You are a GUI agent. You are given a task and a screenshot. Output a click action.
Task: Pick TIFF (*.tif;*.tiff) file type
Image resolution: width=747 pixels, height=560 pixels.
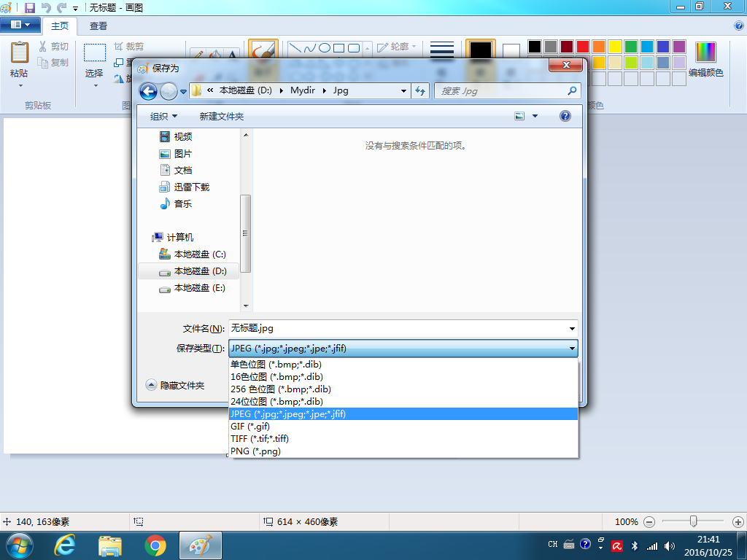(x=403, y=438)
